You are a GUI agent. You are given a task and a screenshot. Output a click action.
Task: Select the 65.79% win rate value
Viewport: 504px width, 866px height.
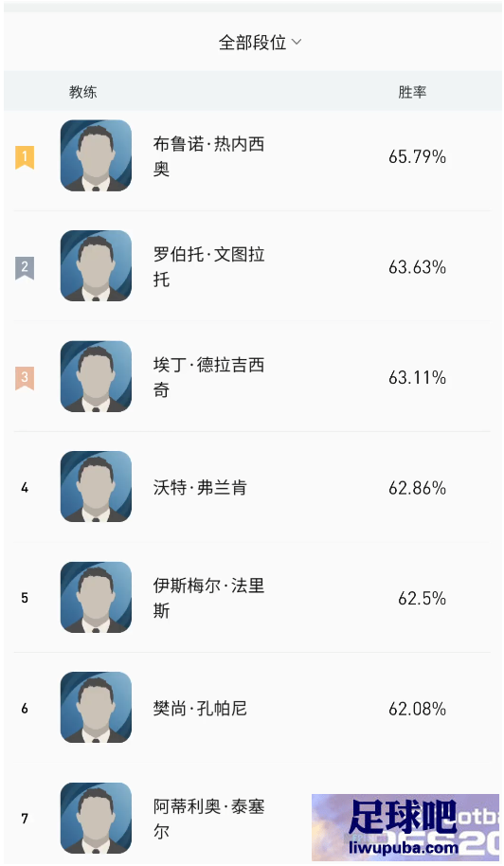pyautogui.click(x=417, y=157)
